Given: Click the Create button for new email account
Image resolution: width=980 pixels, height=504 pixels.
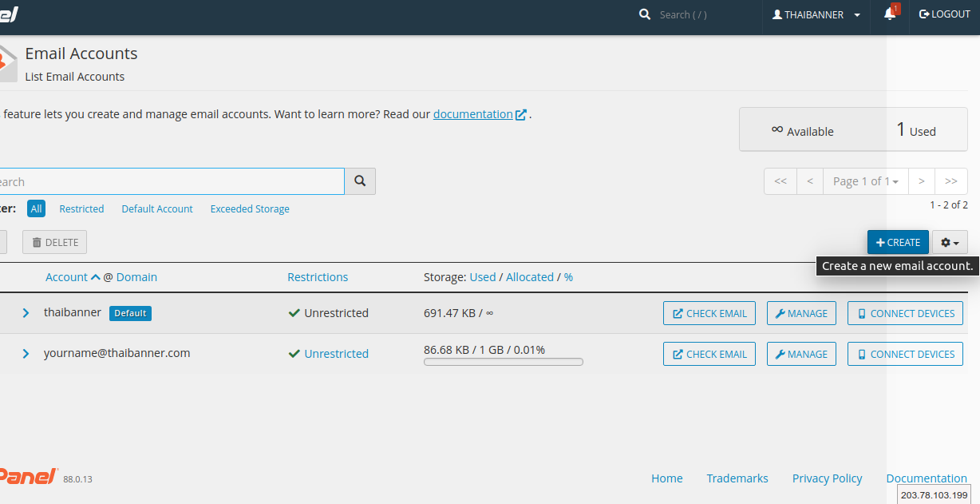Looking at the screenshot, I should 898,242.
